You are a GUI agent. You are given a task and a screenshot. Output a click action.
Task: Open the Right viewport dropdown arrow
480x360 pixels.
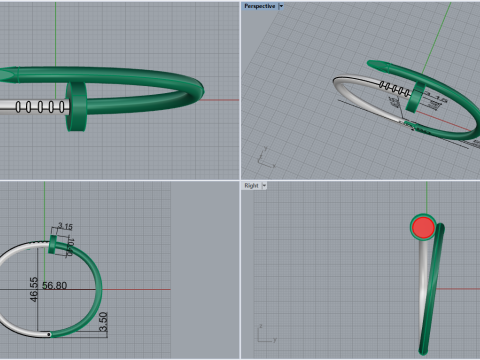[264, 186]
